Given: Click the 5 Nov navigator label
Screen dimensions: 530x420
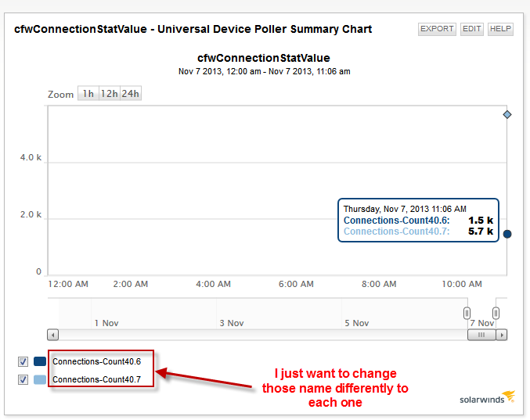Looking at the screenshot, I should click(357, 323).
